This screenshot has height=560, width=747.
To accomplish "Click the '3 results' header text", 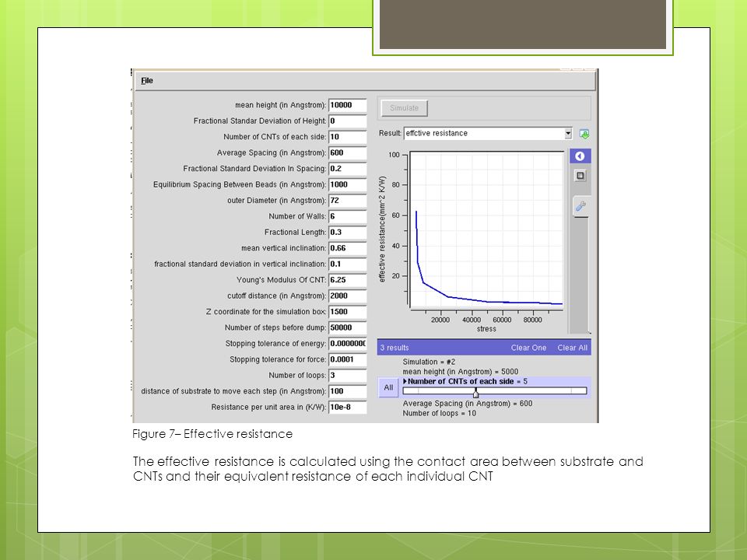I will click(395, 348).
